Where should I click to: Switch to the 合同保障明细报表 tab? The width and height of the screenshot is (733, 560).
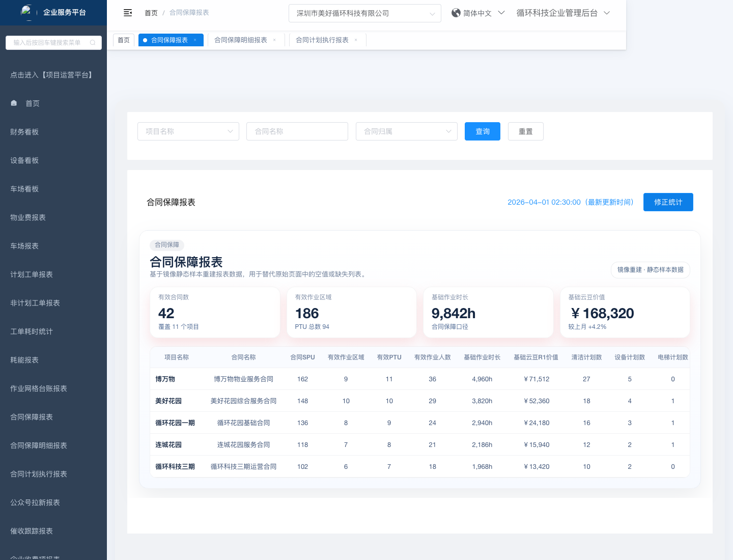click(x=241, y=40)
